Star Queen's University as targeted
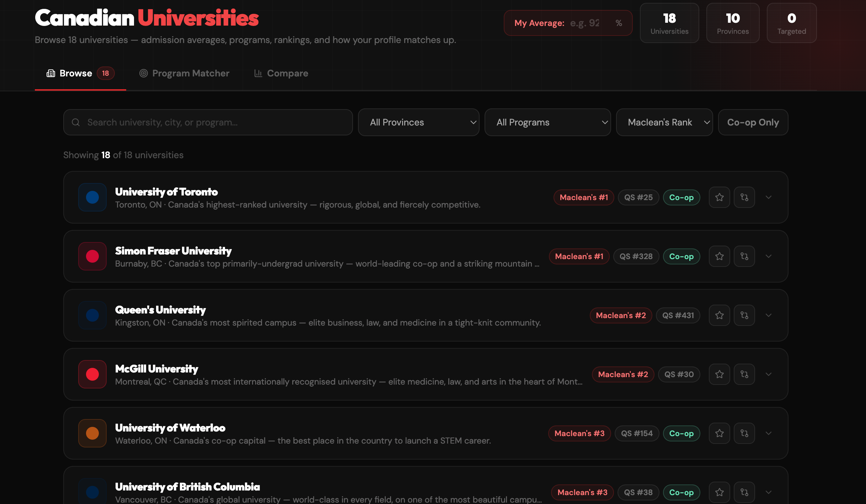The height and width of the screenshot is (504, 866). point(719,315)
